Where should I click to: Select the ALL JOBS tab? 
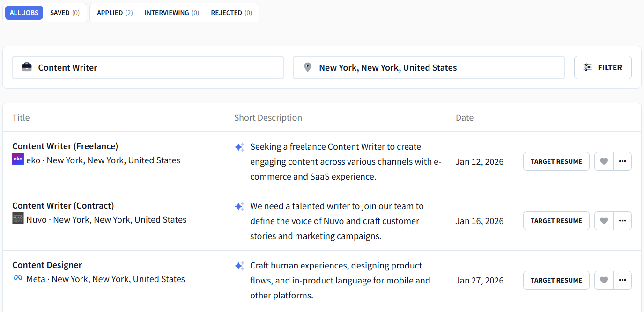[24, 13]
